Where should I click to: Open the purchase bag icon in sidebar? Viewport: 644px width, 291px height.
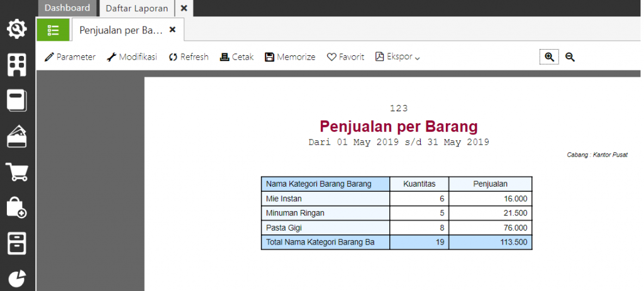click(x=17, y=207)
